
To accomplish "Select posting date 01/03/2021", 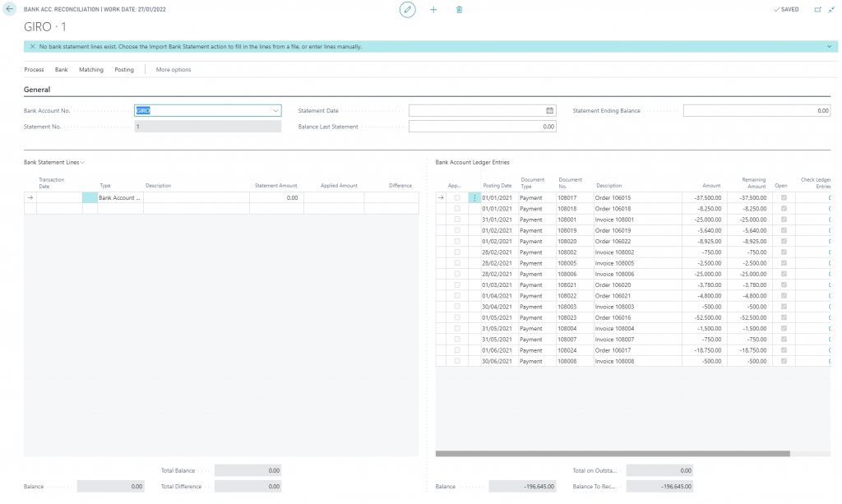I will pyautogui.click(x=497, y=285).
